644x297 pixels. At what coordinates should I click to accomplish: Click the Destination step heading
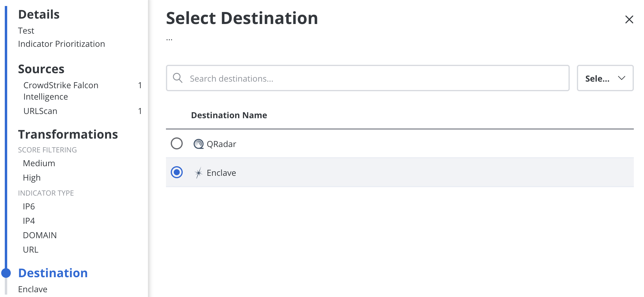[53, 273]
